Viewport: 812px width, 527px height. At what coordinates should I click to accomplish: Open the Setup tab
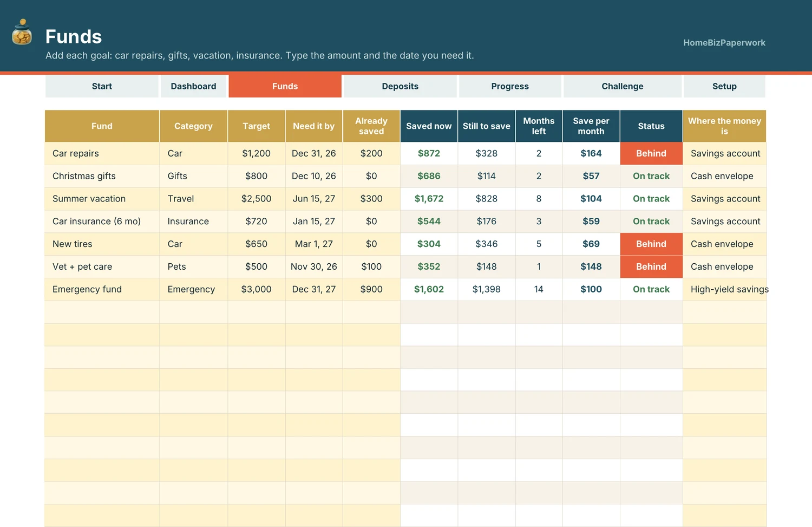point(724,86)
